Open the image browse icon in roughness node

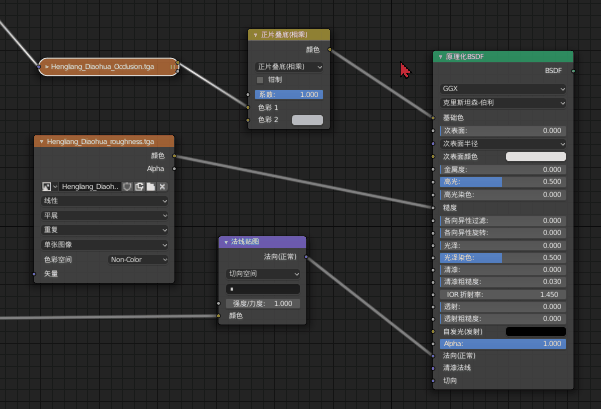(x=47, y=187)
